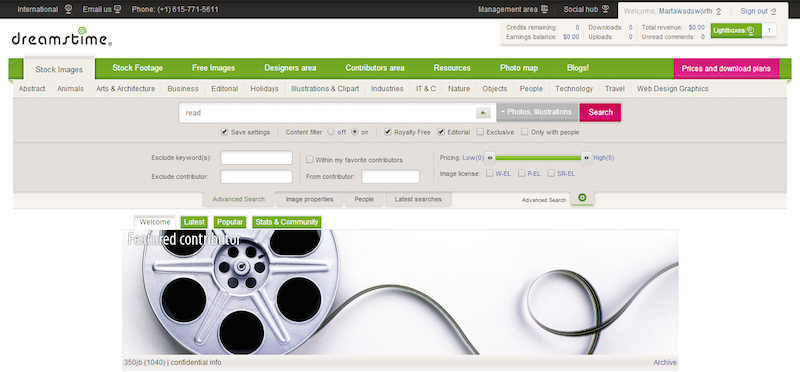Select the Welcome tab

point(155,222)
